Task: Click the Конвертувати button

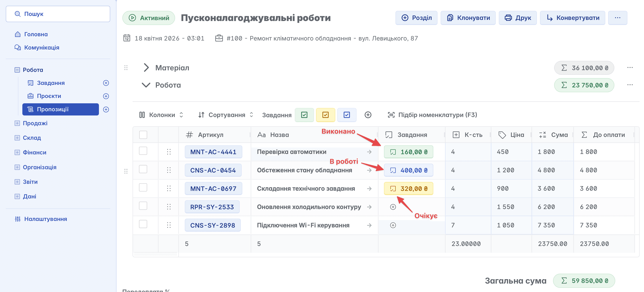Action: point(572,18)
